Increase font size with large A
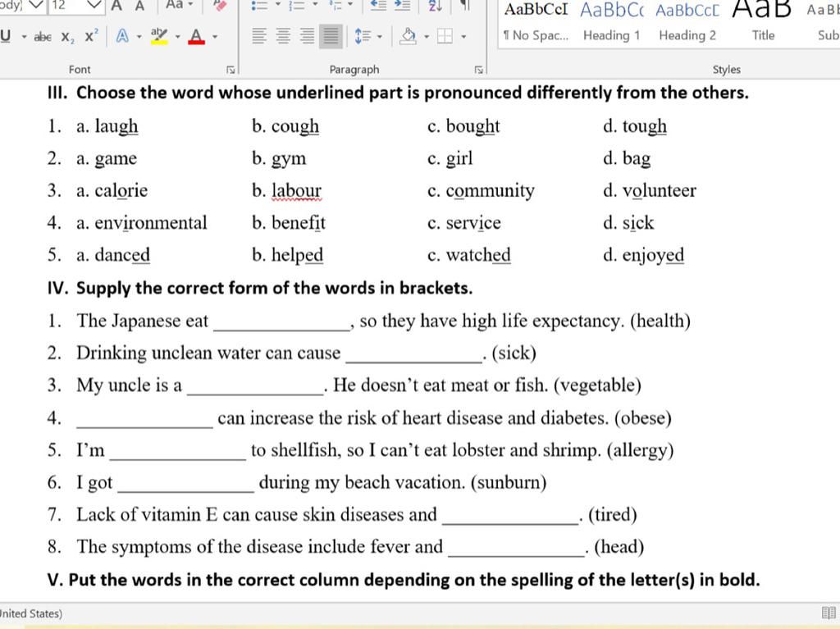 click(x=116, y=6)
